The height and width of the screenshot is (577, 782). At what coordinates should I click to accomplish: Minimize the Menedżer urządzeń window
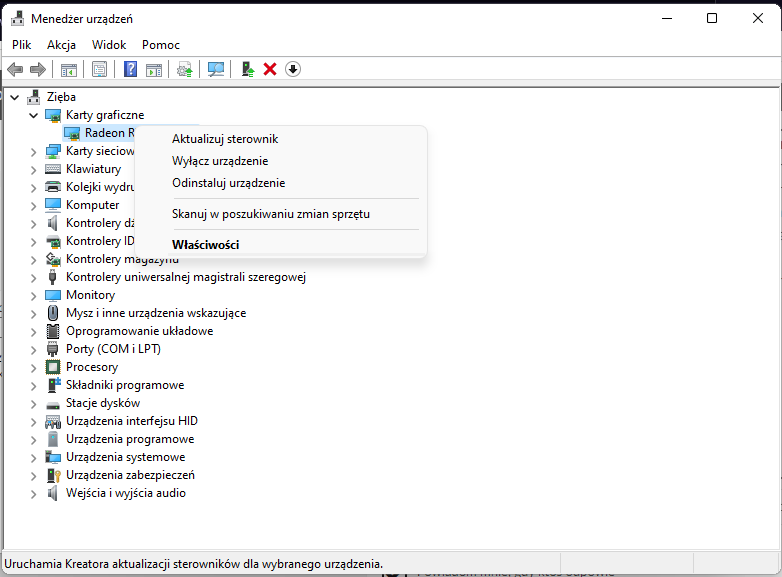pyautogui.click(x=667, y=18)
